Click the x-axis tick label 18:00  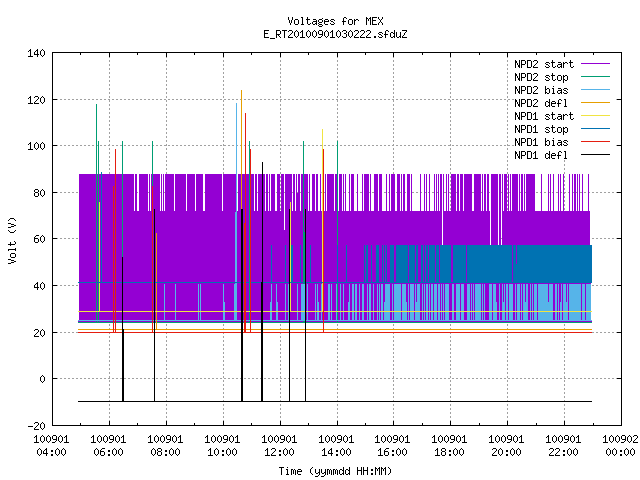click(450, 453)
